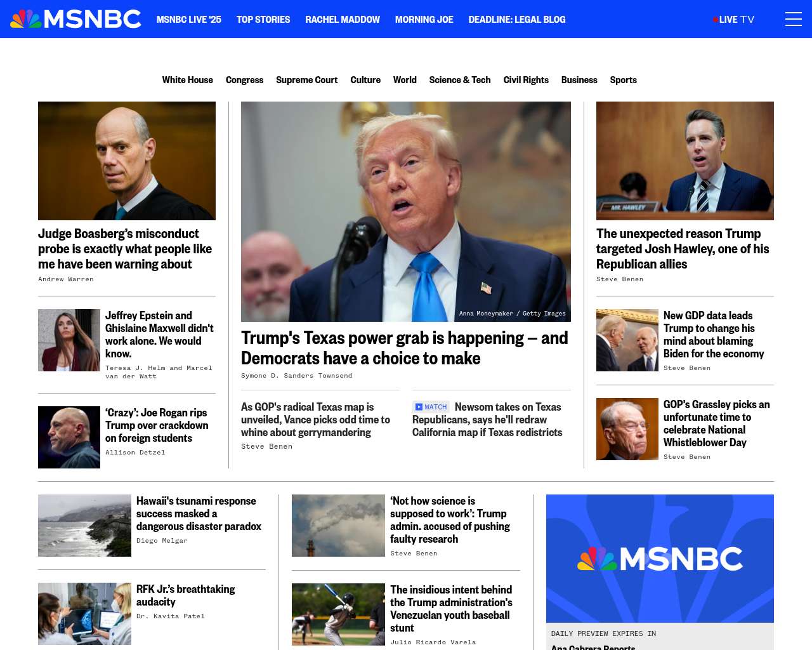
Task: Click smokestack emissions thumbnail
Action: point(338,526)
